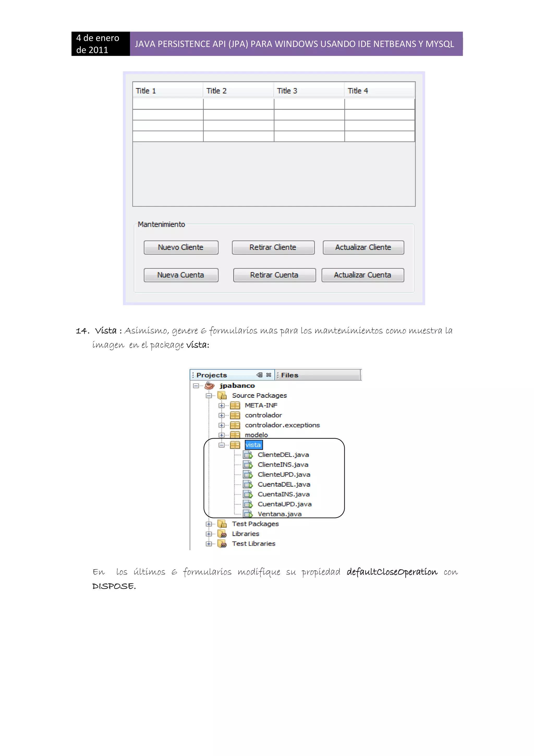The width and height of the screenshot is (534, 756).
Task: Collapse the vista package node
Action: (221, 445)
